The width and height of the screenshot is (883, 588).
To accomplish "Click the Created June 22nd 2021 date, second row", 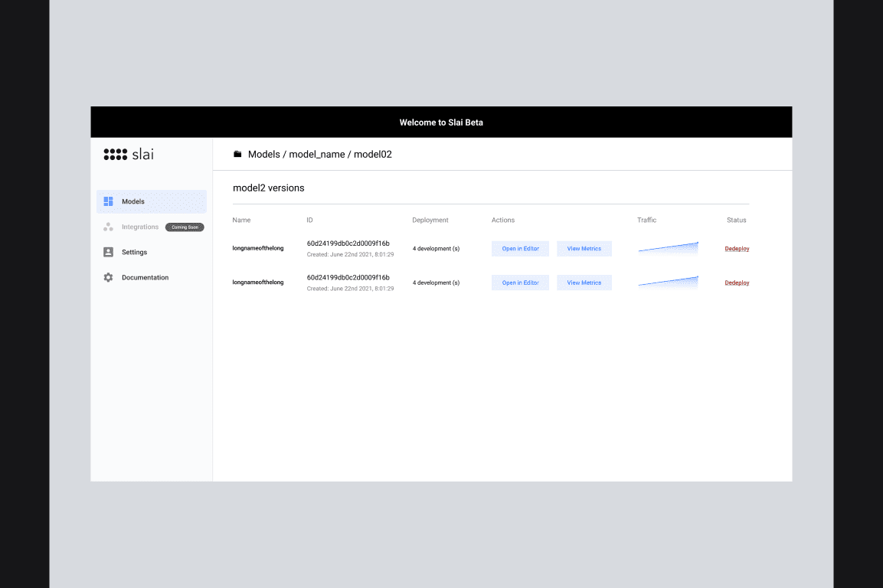I will point(350,289).
